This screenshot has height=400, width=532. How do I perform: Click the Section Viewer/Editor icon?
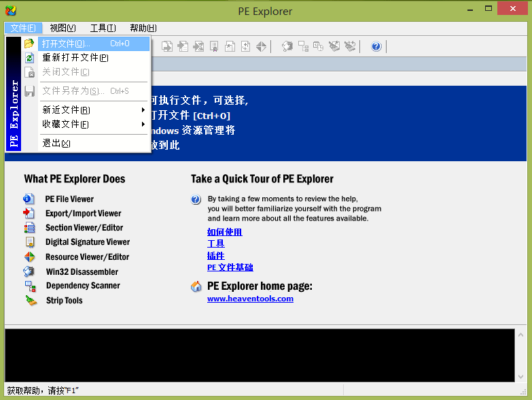(x=29, y=227)
